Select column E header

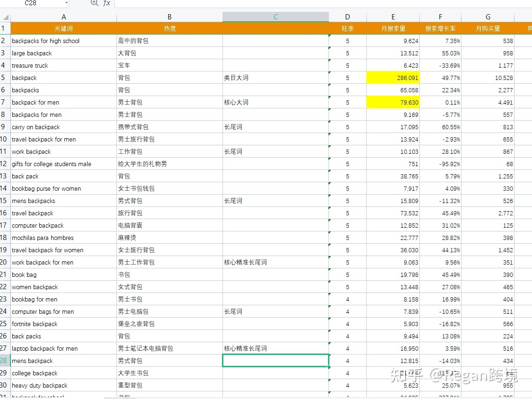(393, 17)
